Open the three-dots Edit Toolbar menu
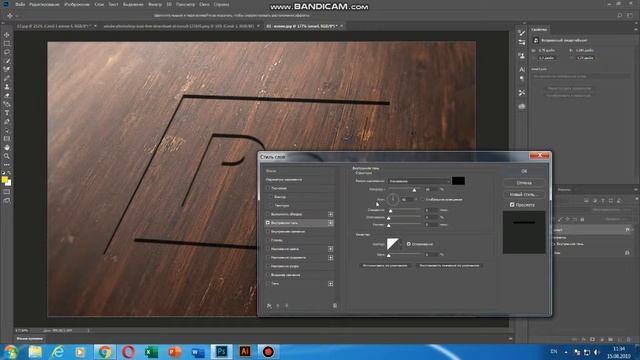The width and height of the screenshot is (640, 360). coord(7,164)
